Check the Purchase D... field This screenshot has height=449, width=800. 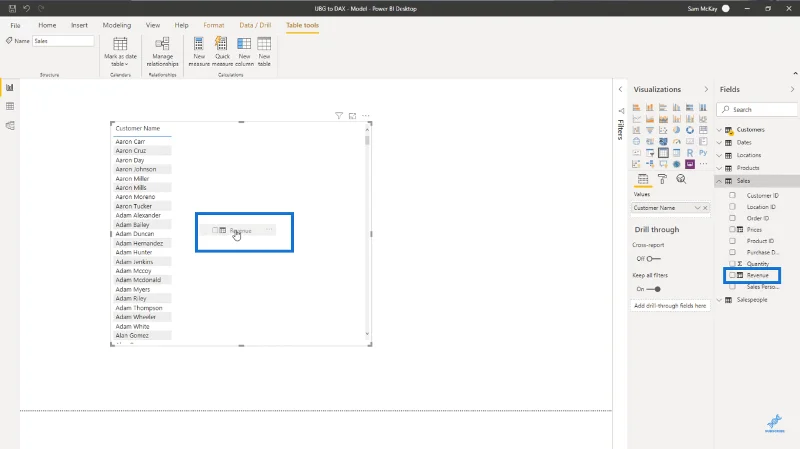click(x=732, y=252)
